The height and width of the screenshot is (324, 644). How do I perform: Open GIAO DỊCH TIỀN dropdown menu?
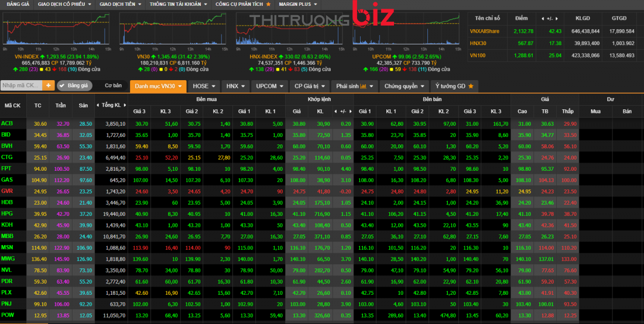click(x=121, y=4)
